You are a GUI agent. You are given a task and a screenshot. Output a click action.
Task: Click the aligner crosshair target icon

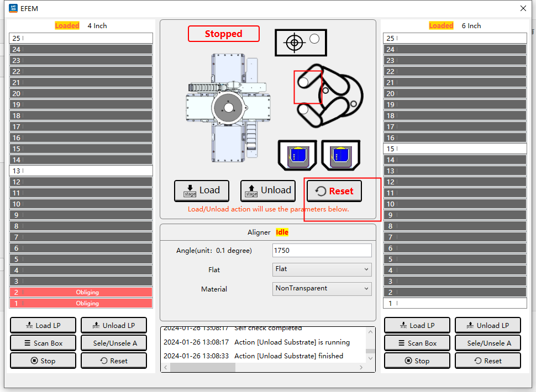click(295, 43)
